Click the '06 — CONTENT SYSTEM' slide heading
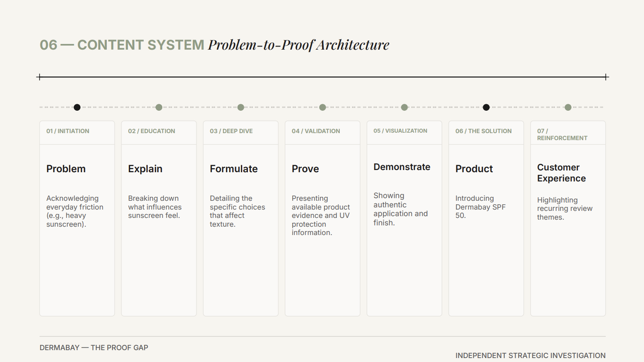The image size is (644, 362). pyautogui.click(x=122, y=45)
